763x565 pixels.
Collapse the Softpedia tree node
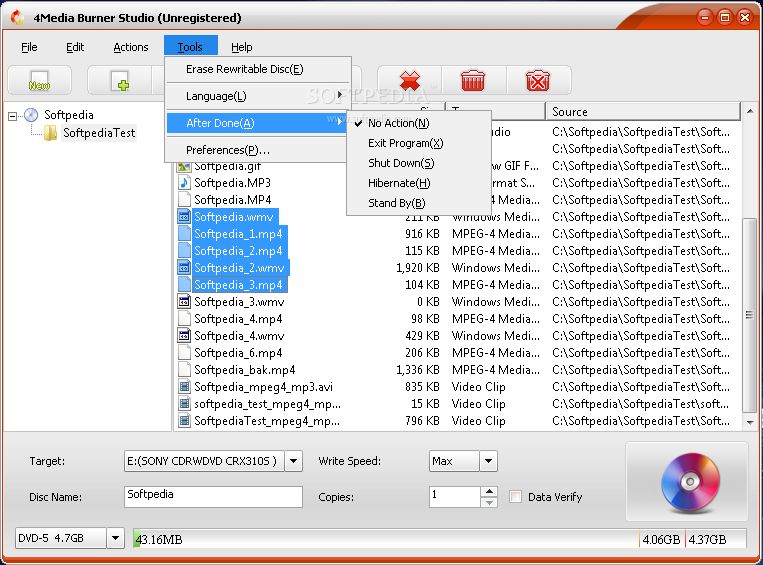(13, 116)
